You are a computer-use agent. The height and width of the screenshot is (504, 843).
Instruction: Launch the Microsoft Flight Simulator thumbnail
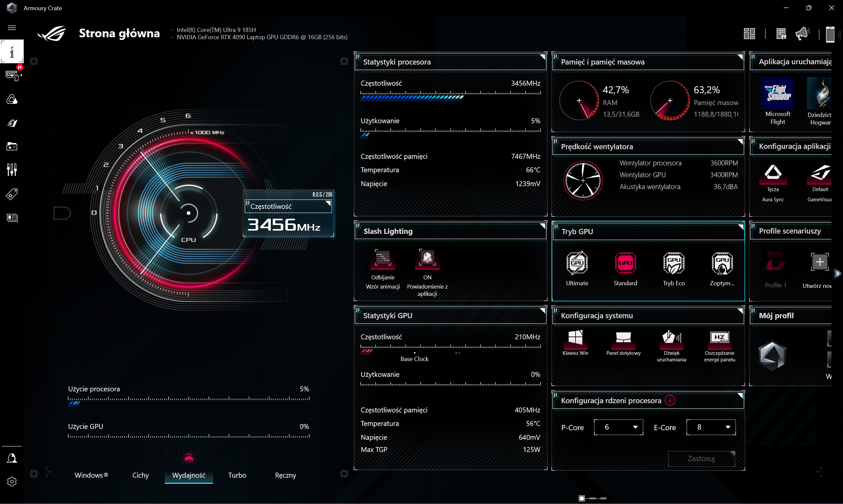(x=777, y=94)
